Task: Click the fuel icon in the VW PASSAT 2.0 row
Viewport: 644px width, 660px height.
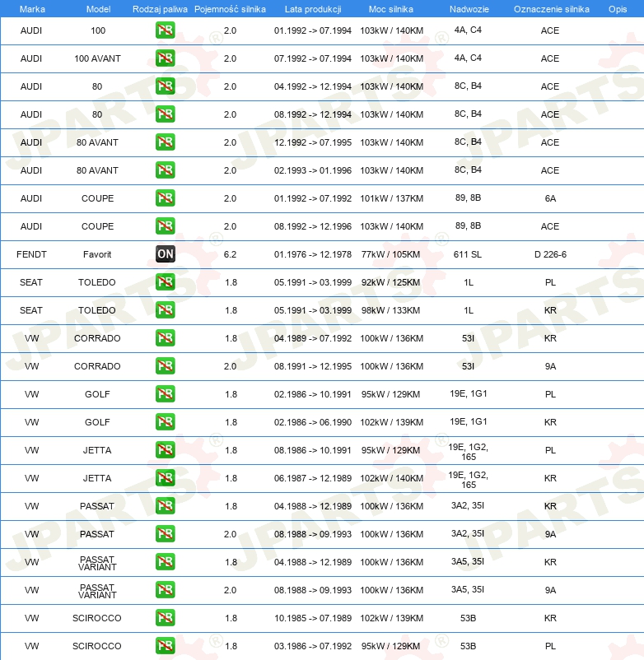Action: click(x=165, y=534)
